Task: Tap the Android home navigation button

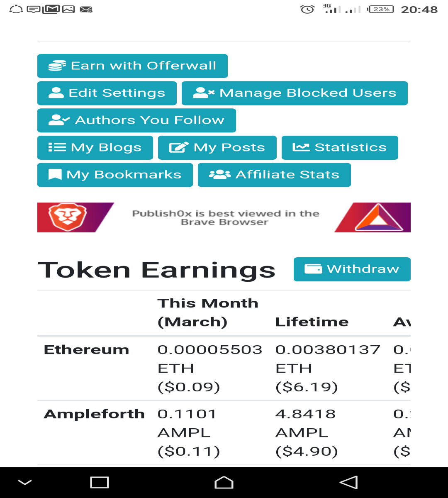Action: point(224,482)
